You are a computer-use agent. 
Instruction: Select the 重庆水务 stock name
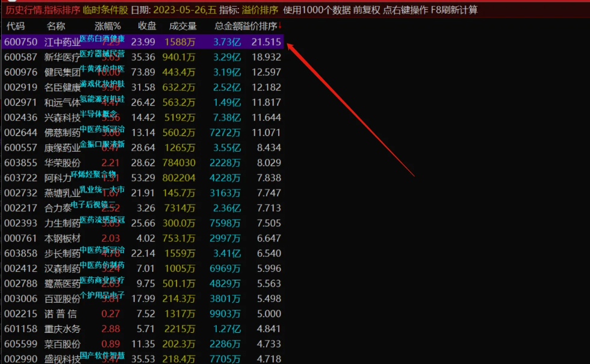pos(63,329)
